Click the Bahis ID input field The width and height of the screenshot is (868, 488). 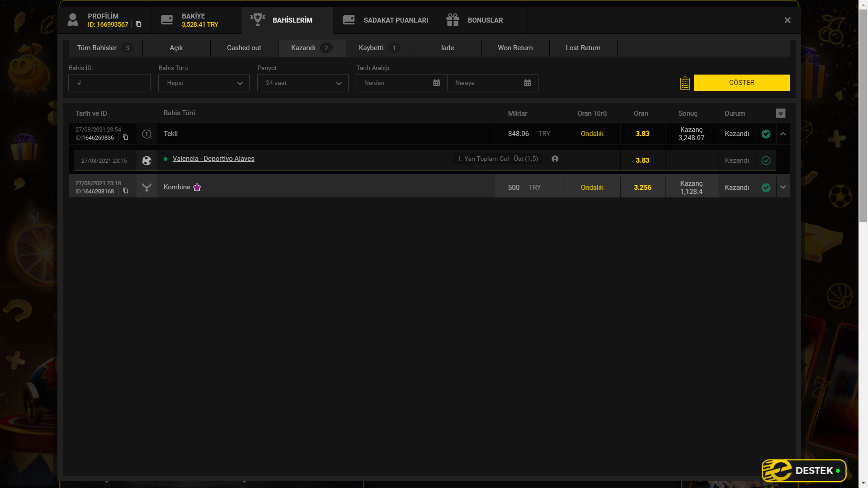click(x=109, y=83)
